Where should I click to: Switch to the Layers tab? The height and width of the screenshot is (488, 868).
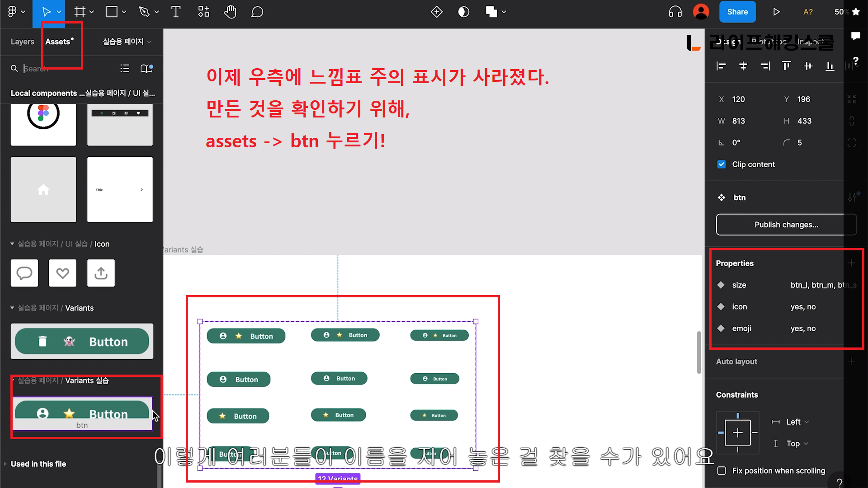tap(22, 42)
